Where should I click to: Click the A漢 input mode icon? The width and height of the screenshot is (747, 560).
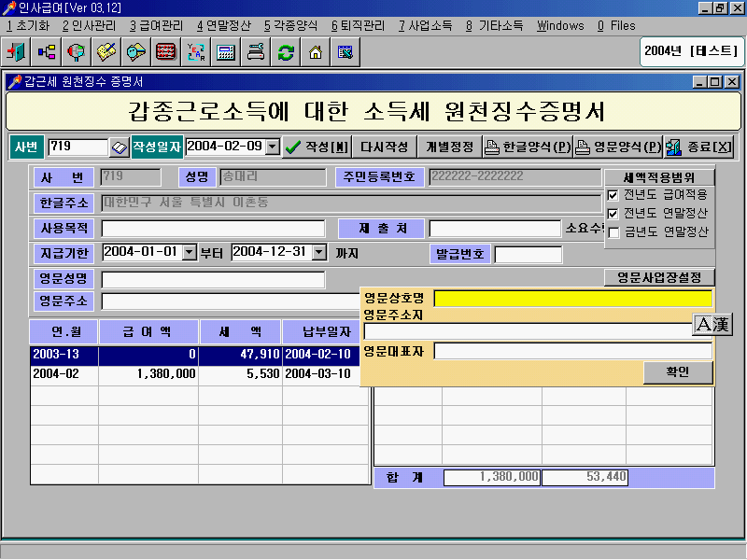(x=712, y=325)
